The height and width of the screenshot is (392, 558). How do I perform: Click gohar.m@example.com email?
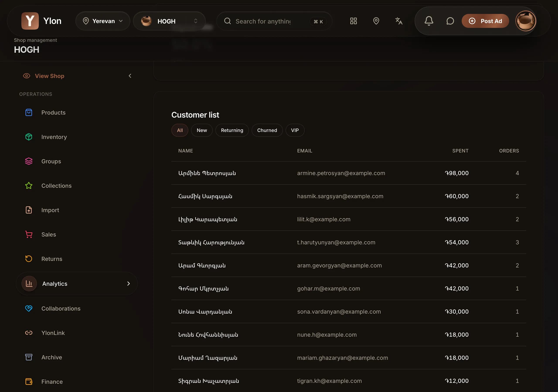click(328, 288)
